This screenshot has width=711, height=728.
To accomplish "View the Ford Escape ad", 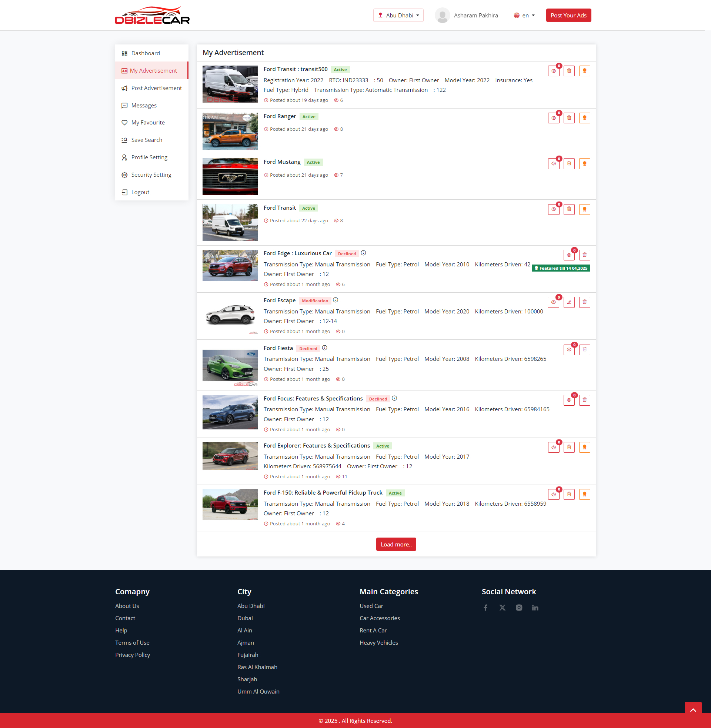I will coord(553,302).
